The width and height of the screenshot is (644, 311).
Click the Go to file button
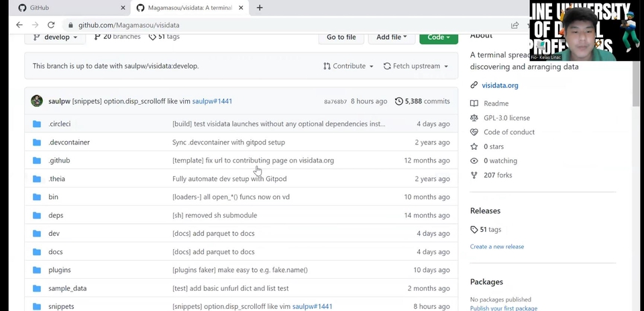coord(341,37)
